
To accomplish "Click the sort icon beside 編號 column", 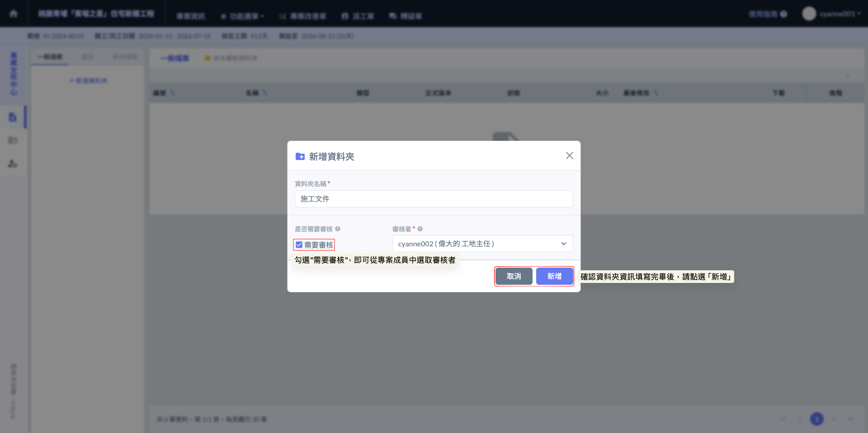I will (x=173, y=93).
